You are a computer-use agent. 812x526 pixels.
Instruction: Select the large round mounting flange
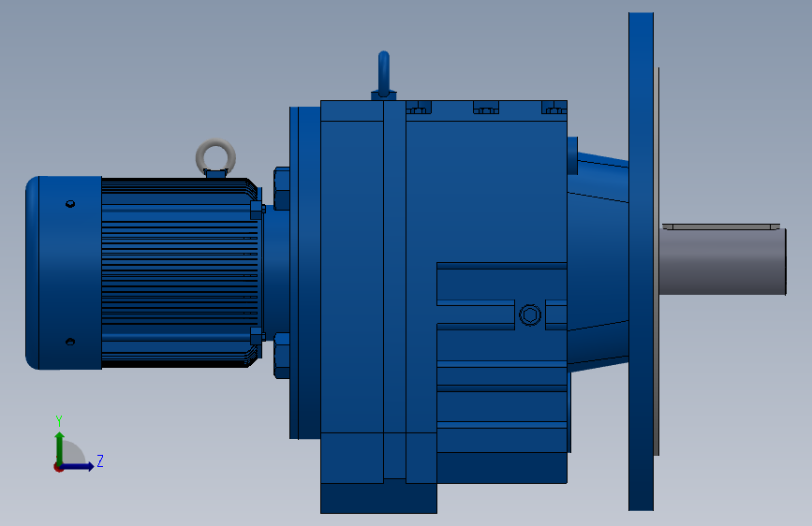[x=642, y=261]
